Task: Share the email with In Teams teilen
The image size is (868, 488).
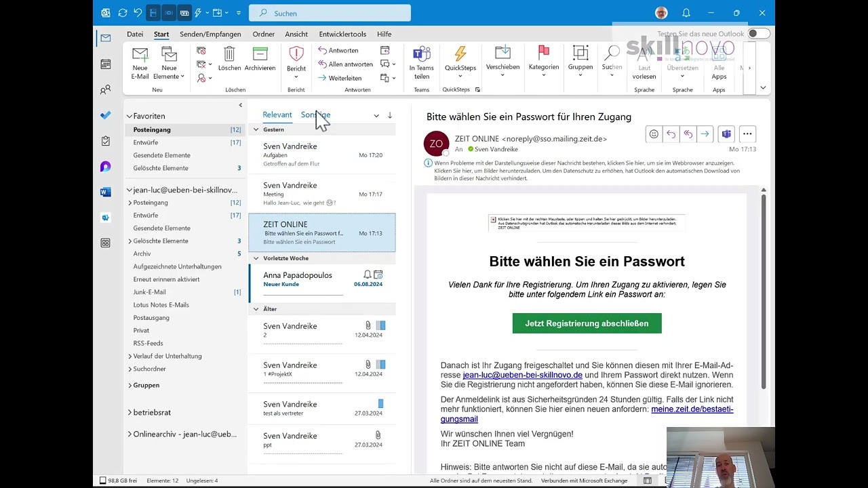Action: pos(421,63)
